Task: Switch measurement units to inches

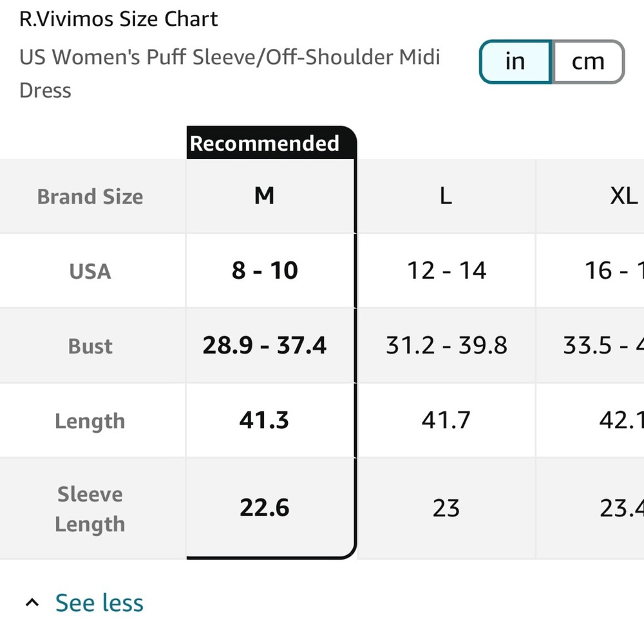Action: 515,62
